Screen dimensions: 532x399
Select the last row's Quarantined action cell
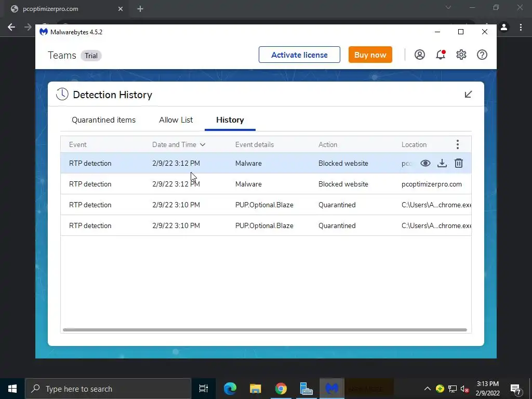337,225
